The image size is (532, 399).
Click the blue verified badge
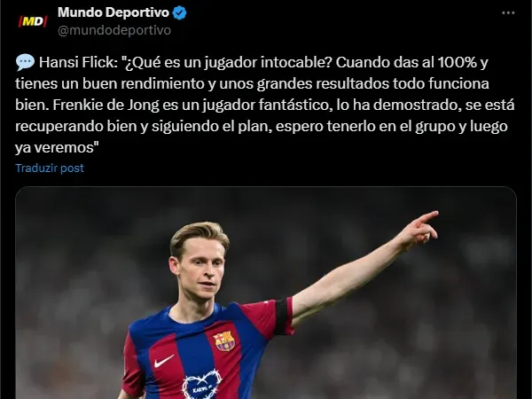(x=179, y=13)
